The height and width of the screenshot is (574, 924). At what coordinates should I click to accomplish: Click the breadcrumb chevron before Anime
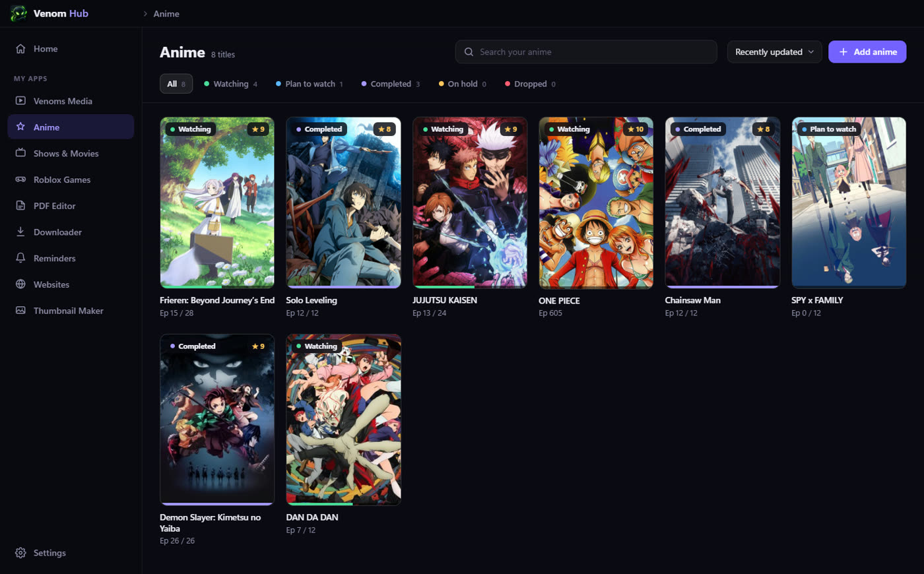tap(145, 14)
